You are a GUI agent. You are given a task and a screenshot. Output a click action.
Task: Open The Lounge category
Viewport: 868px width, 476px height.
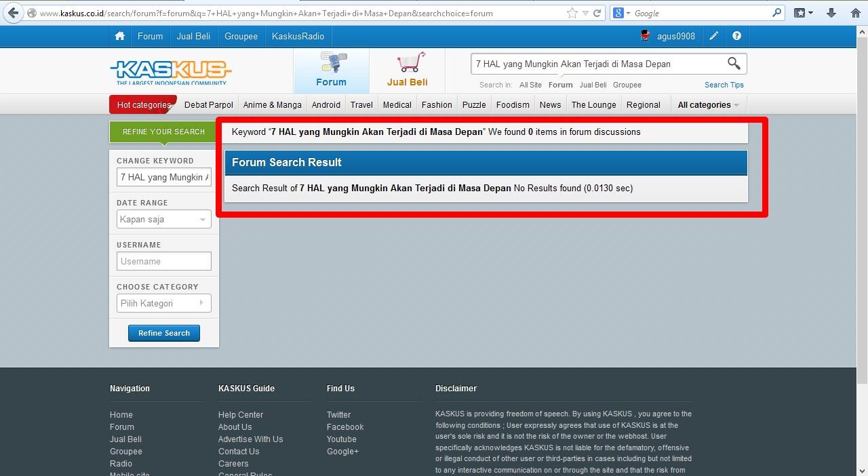click(x=593, y=104)
